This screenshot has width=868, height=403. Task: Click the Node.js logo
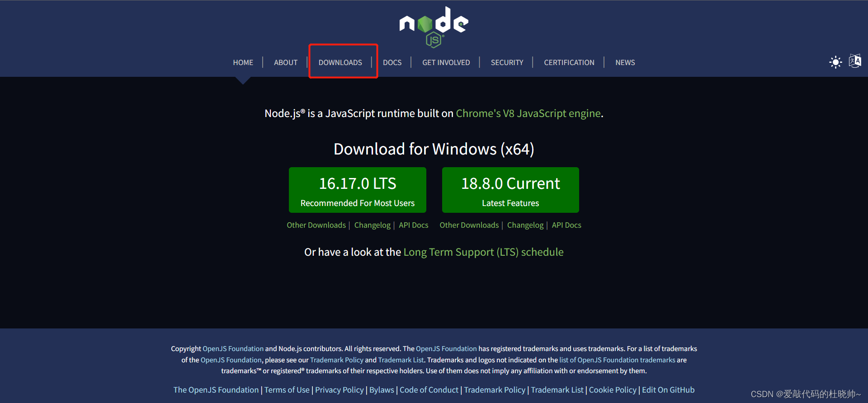click(434, 26)
